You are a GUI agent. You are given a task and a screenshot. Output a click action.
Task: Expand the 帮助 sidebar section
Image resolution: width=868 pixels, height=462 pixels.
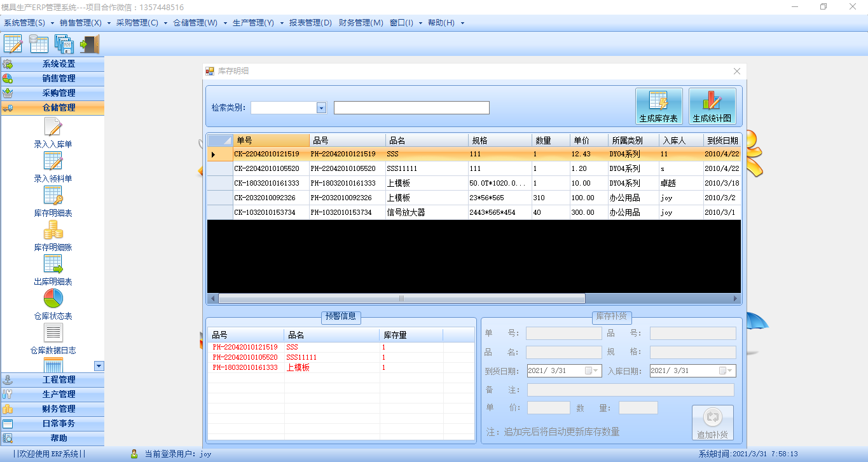point(53,438)
